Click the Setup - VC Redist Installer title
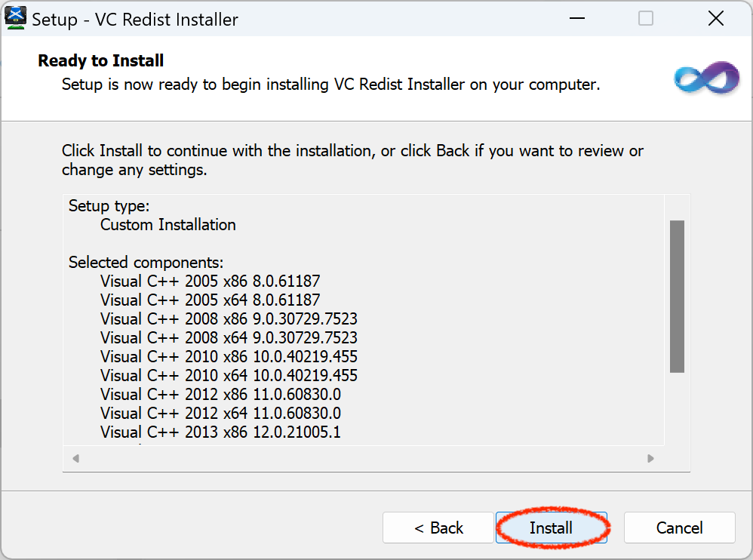Screen dimensions: 753x560 coord(135,20)
